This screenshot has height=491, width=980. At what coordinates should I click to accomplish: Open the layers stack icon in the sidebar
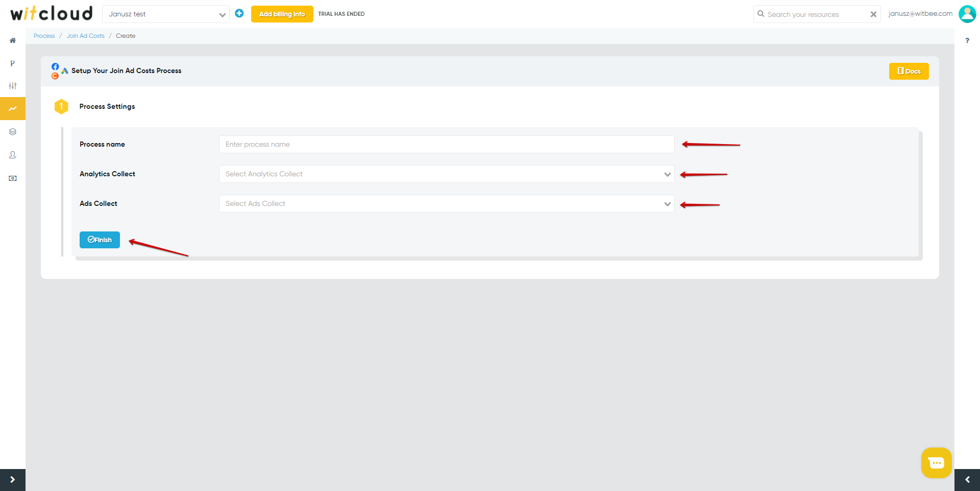tap(13, 132)
